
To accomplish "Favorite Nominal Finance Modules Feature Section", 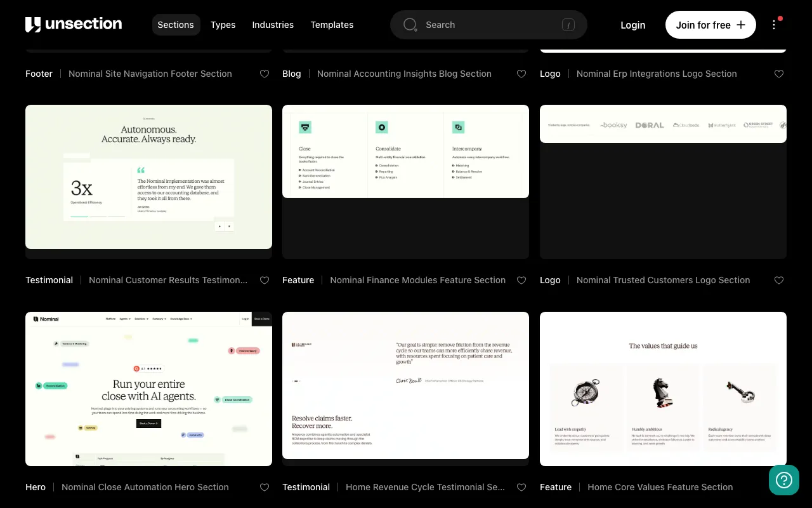I will click(521, 280).
